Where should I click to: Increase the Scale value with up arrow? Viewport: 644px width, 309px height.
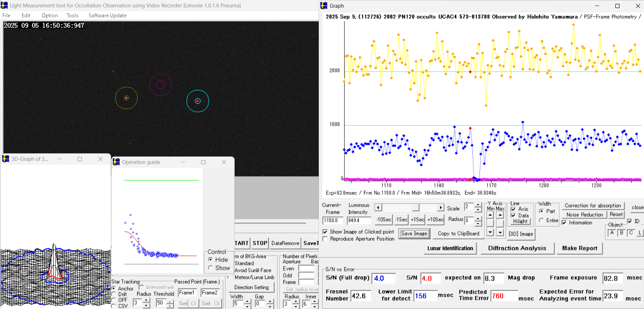(x=478, y=205)
